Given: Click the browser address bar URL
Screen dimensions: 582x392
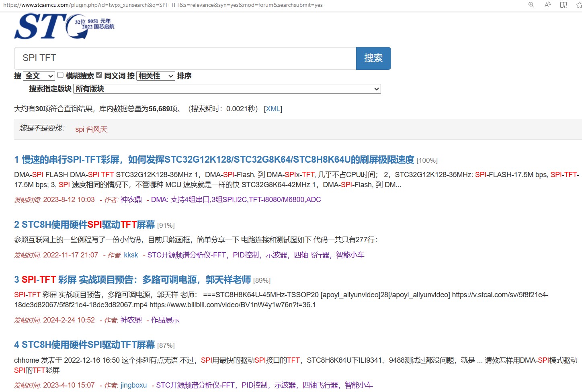Looking at the screenshot, I should pyautogui.click(x=163, y=5).
